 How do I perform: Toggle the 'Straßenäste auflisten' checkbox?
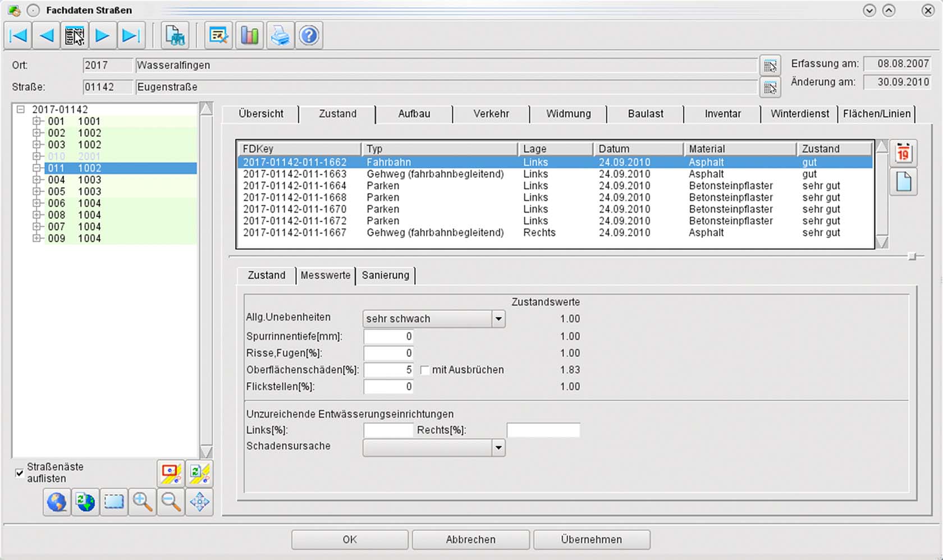tap(20, 472)
